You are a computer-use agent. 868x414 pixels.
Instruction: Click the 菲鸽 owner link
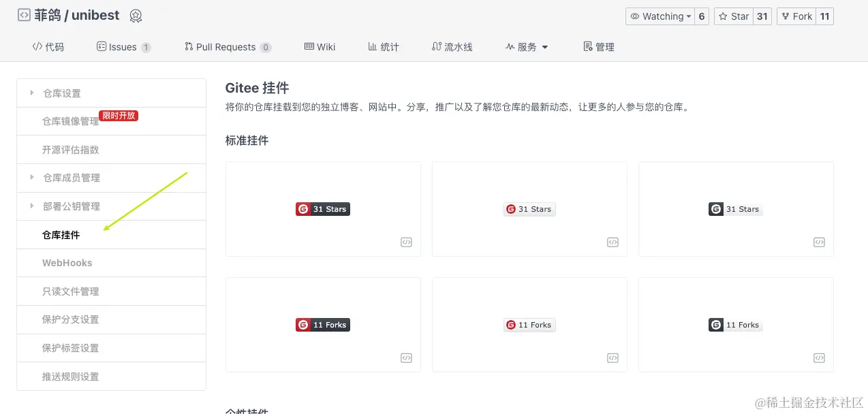[48, 16]
